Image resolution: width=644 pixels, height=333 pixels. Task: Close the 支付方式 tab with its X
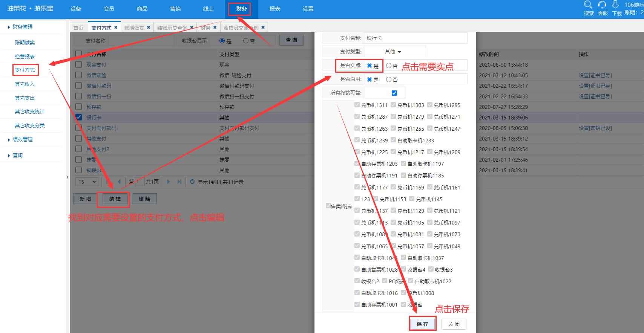point(116,27)
